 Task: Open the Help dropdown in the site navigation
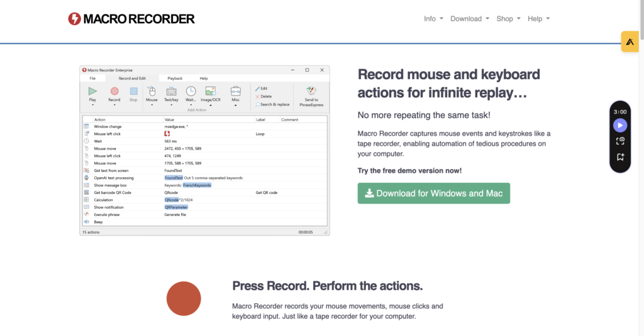538,19
